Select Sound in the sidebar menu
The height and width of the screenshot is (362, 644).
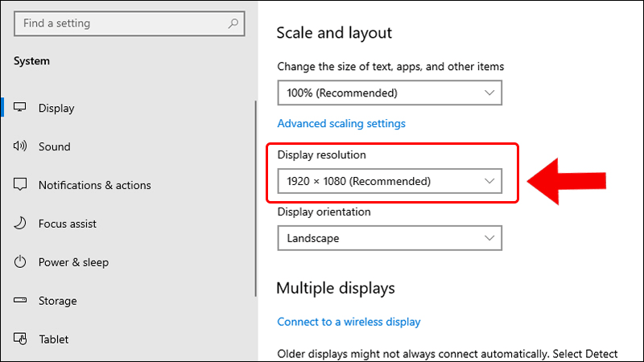click(55, 146)
